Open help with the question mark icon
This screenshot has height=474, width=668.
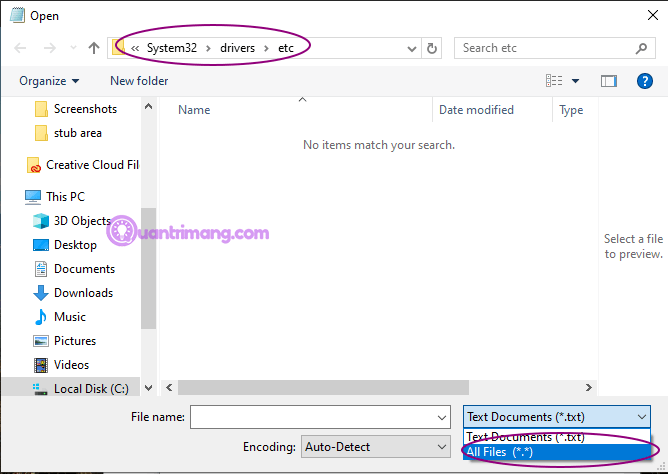coord(645,81)
